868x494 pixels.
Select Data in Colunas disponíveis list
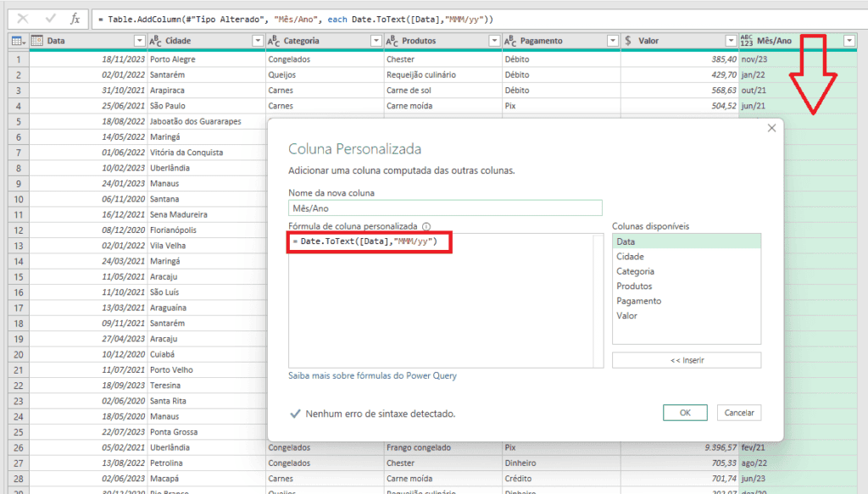click(x=687, y=241)
